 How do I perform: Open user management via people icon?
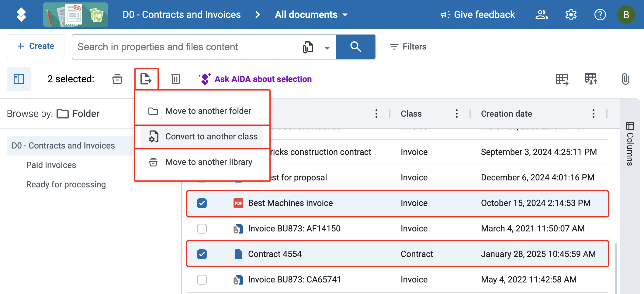click(x=542, y=14)
